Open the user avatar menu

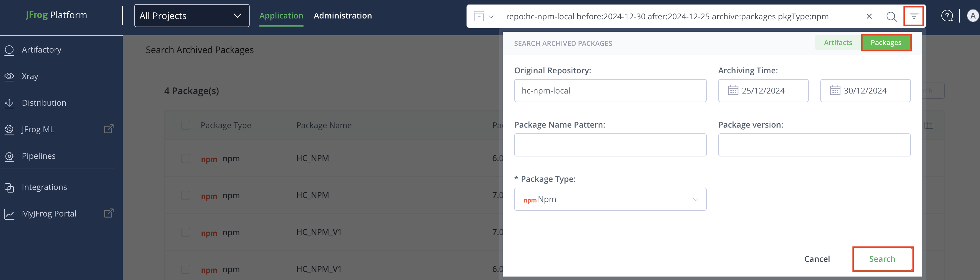coord(973,16)
